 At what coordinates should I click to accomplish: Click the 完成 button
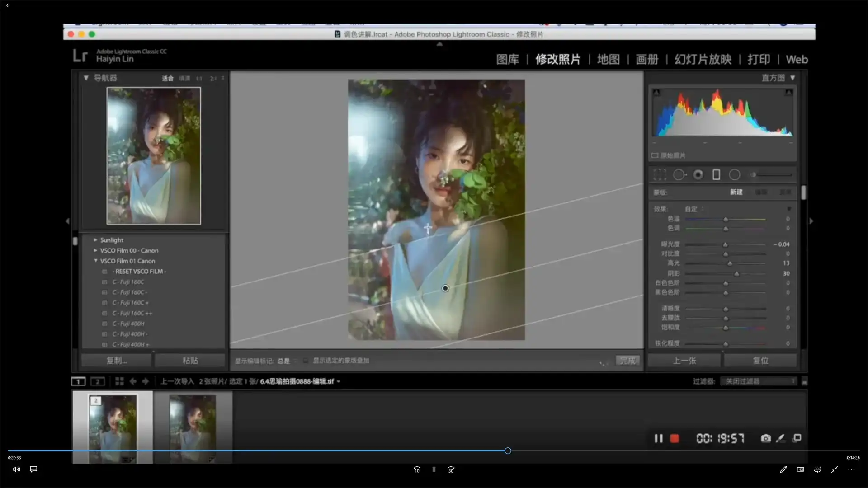click(x=627, y=360)
